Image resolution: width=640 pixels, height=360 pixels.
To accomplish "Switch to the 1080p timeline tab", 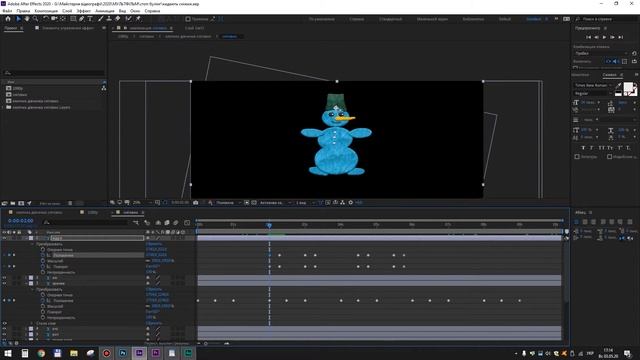I will 93,212.
